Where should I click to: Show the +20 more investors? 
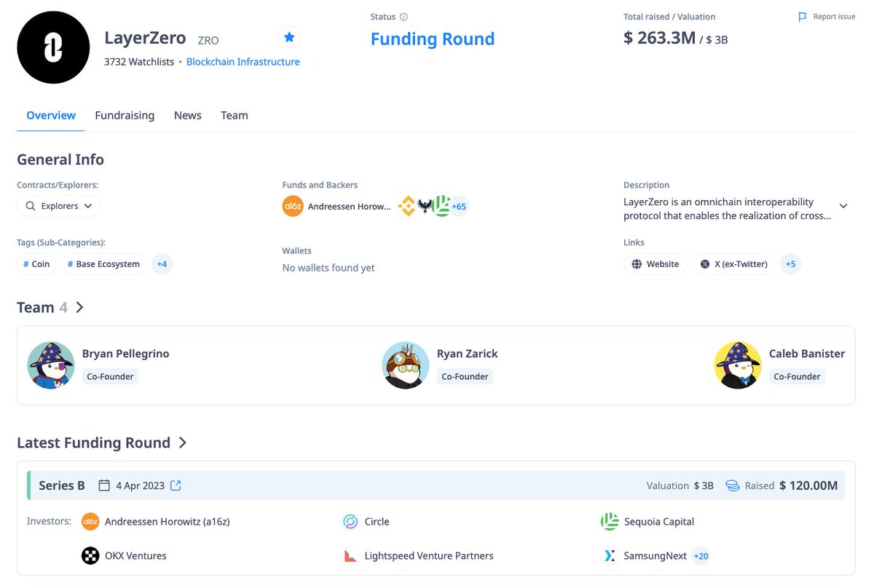pos(701,556)
